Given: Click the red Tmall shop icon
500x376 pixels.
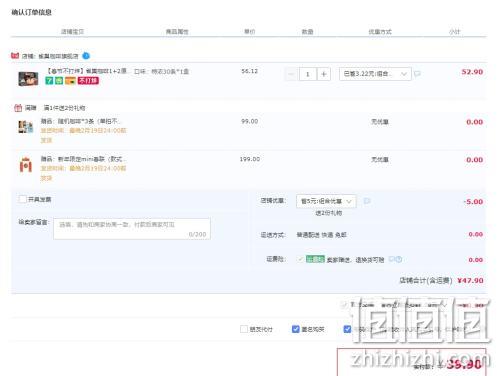Looking at the screenshot, I should click(15, 56).
